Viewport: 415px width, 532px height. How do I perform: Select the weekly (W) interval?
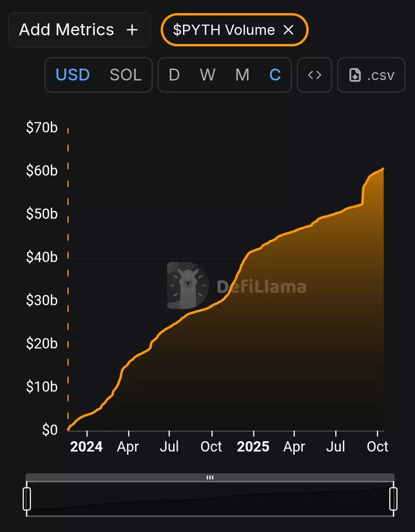point(207,75)
